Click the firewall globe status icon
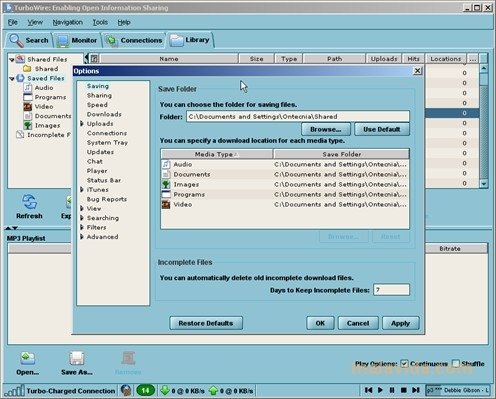This screenshot has height=399, width=496. click(x=126, y=390)
